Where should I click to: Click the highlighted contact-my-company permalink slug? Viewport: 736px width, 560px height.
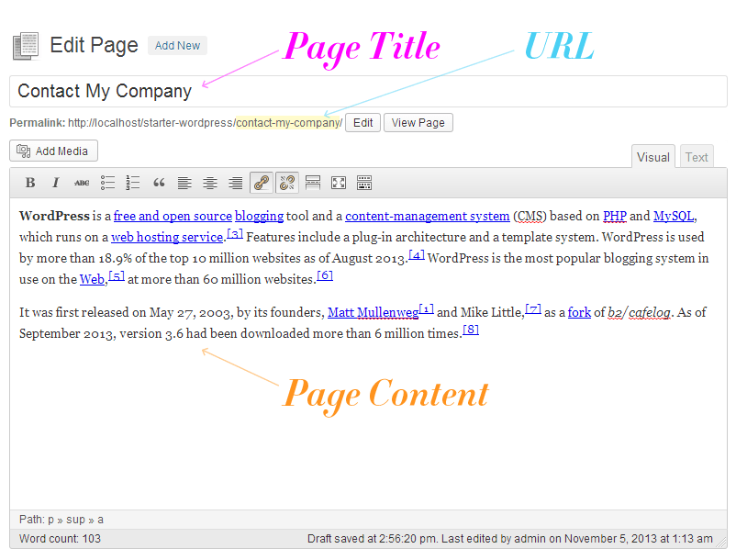tap(288, 123)
